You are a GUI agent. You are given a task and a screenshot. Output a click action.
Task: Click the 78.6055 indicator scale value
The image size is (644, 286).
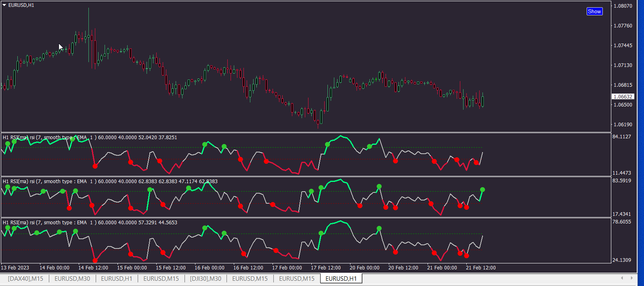[x=622, y=222]
